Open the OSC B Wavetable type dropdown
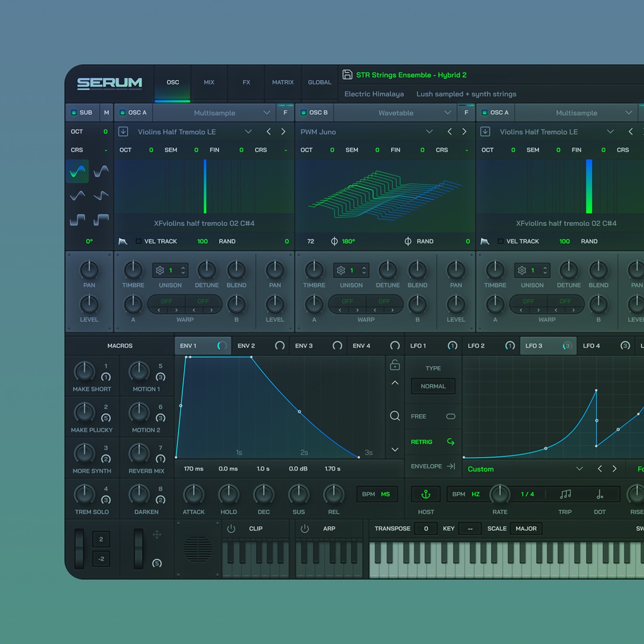This screenshot has width=644, height=644. pyautogui.click(x=396, y=113)
